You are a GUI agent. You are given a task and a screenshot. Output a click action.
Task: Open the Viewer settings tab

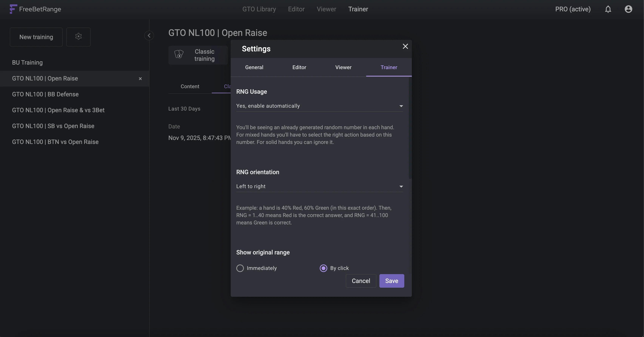(x=343, y=67)
